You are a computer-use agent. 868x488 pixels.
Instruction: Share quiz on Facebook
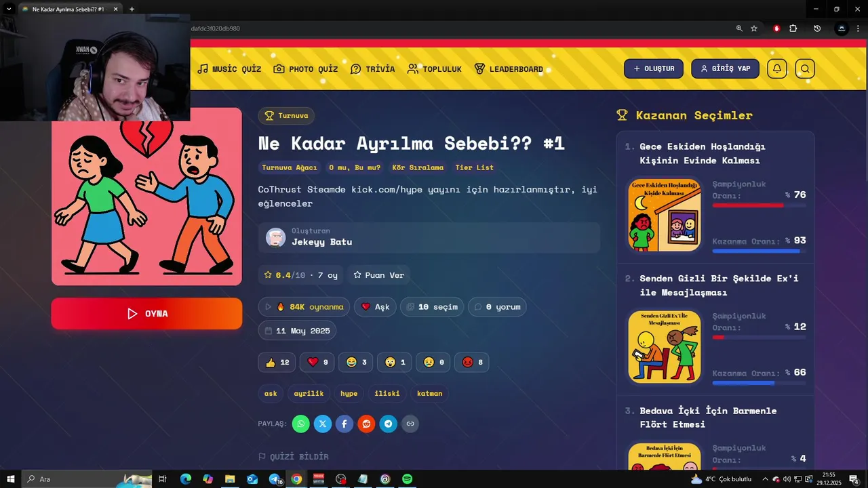pyautogui.click(x=344, y=424)
